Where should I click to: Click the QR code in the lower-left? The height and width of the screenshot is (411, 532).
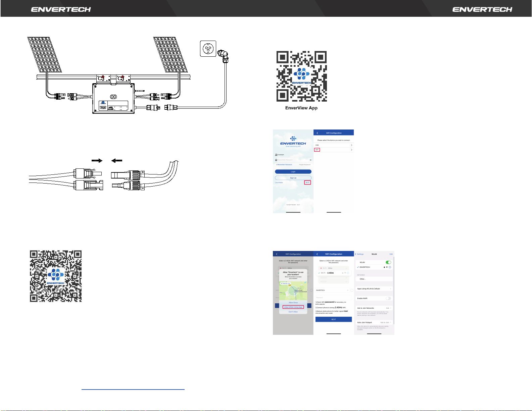tap(56, 276)
